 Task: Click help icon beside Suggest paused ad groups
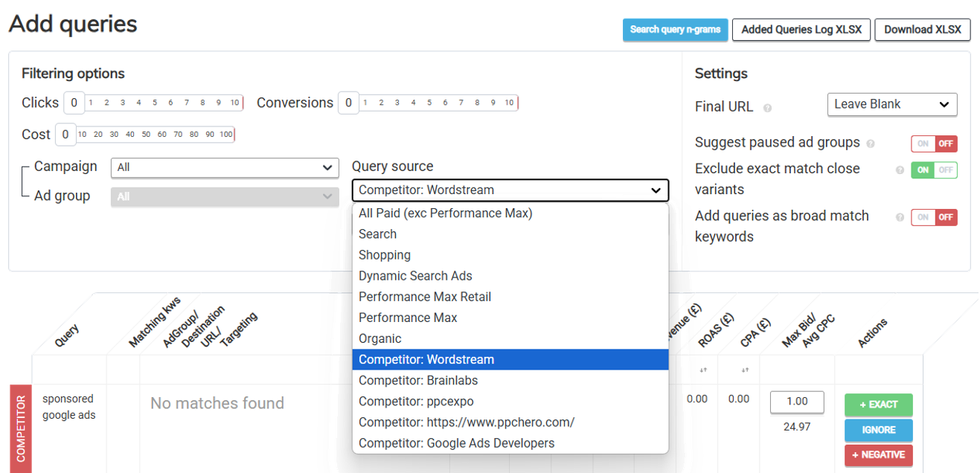tap(871, 144)
